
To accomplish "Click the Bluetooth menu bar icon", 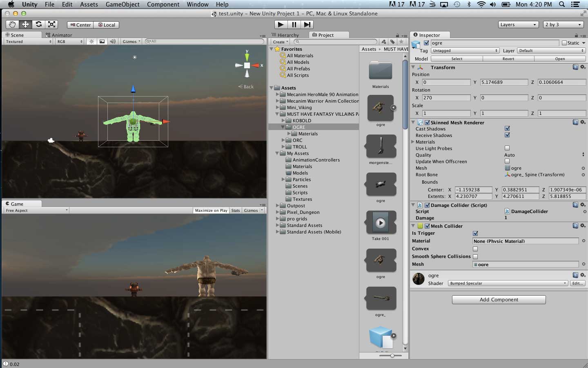I will [469, 4].
